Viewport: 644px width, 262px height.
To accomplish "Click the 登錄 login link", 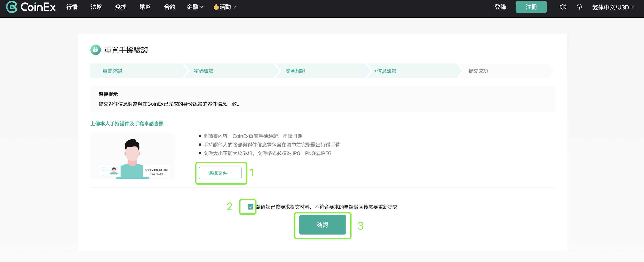I will click(x=500, y=7).
